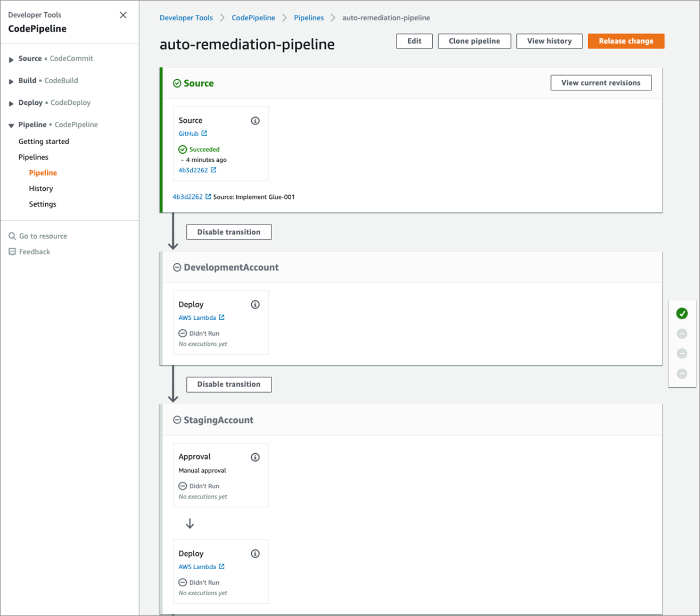The height and width of the screenshot is (616, 700).
Task: Click external link icon before Source: Implement Glue-001
Action: (208, 197)
